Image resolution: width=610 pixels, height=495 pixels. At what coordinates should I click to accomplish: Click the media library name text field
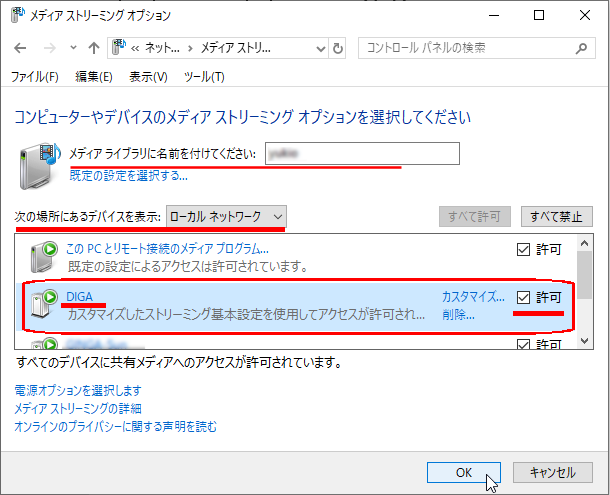tap(362, 153)
